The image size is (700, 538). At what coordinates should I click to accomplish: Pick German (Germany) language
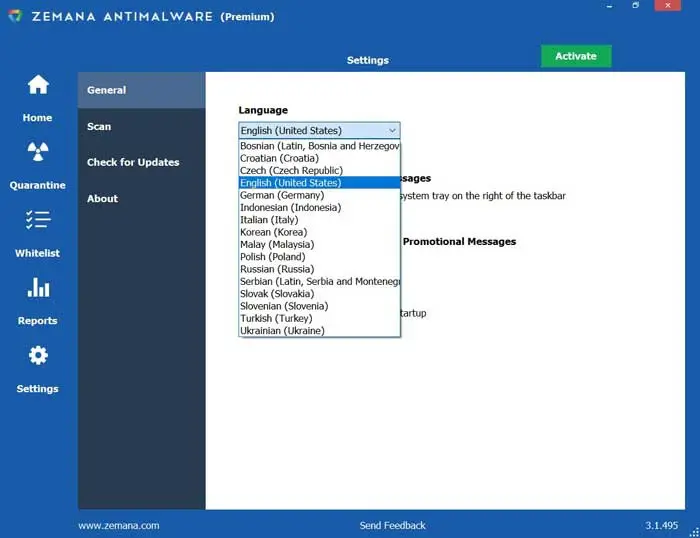pos(320,195)
